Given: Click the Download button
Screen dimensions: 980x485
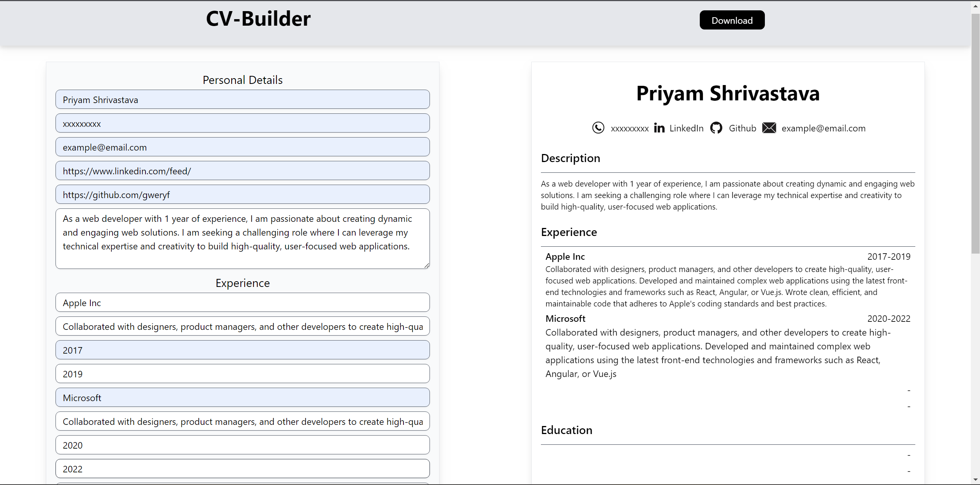Looking at the screenshot, I should pos(732,20).
